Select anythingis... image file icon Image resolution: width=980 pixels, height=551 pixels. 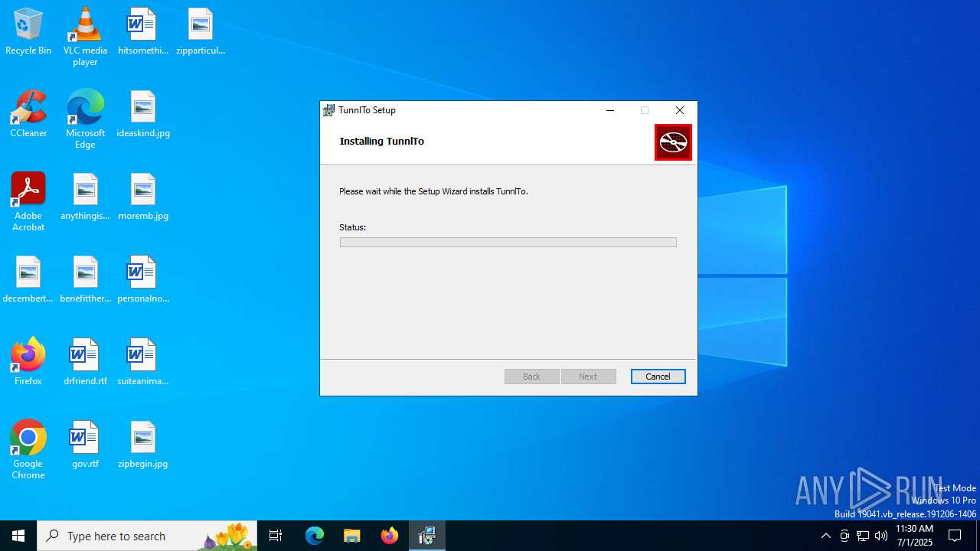[85, 197]
